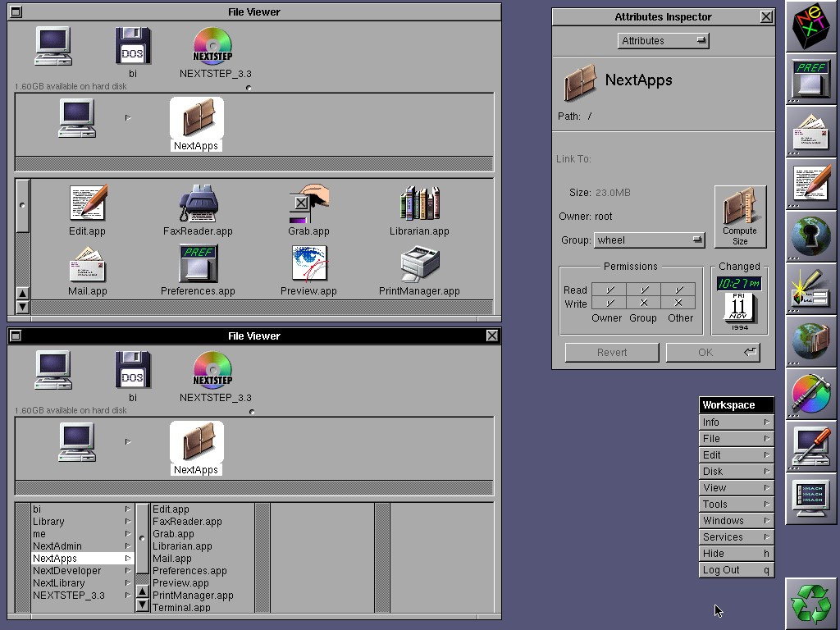
Task: Toggle Read permission for Other
Action: tap(678, 290)
